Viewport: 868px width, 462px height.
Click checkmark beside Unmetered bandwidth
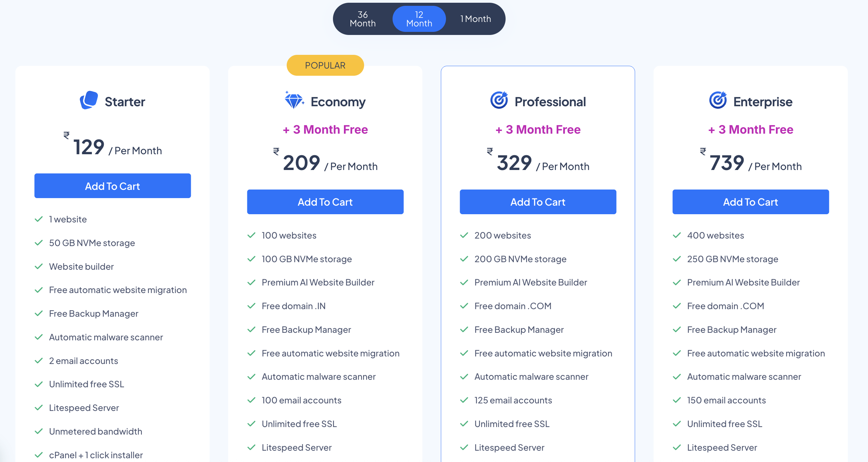[x=39, y=431]
